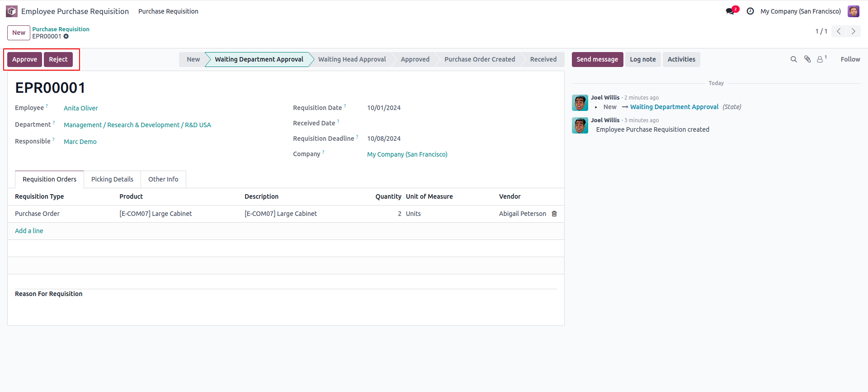The image size is (868, 392).
Task: Select the New status stage
Action: (193, 59)
